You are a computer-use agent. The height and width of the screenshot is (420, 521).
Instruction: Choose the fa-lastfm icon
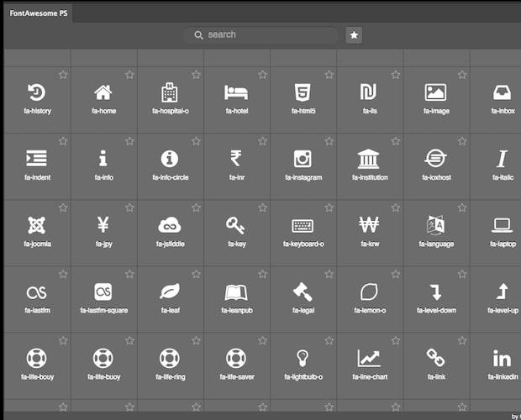36,292
